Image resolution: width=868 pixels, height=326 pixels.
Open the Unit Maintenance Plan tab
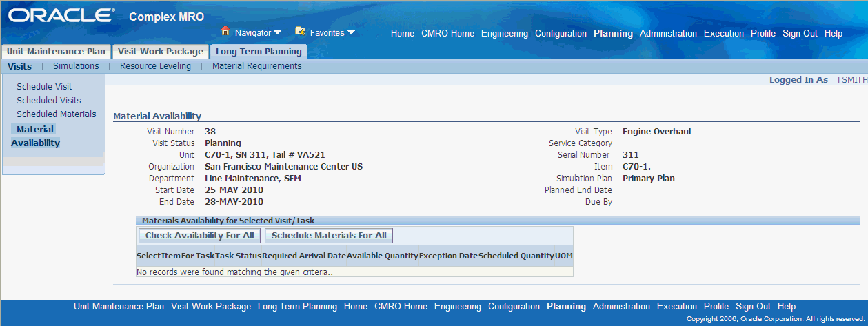click(56, 52)
